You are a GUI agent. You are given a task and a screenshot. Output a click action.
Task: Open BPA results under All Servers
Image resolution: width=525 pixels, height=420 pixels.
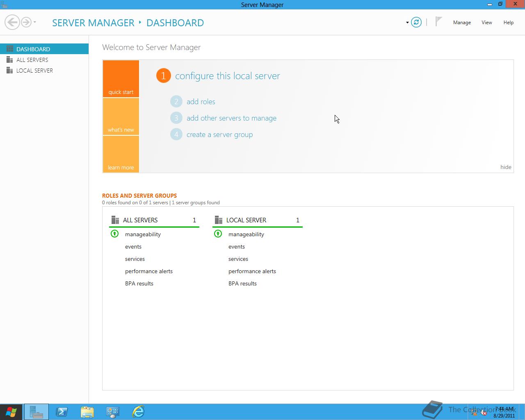point(139,283)
